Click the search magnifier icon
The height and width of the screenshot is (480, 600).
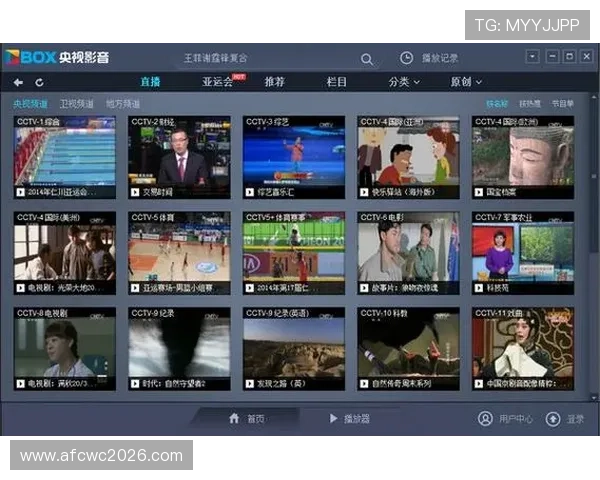tap(367, 59)
